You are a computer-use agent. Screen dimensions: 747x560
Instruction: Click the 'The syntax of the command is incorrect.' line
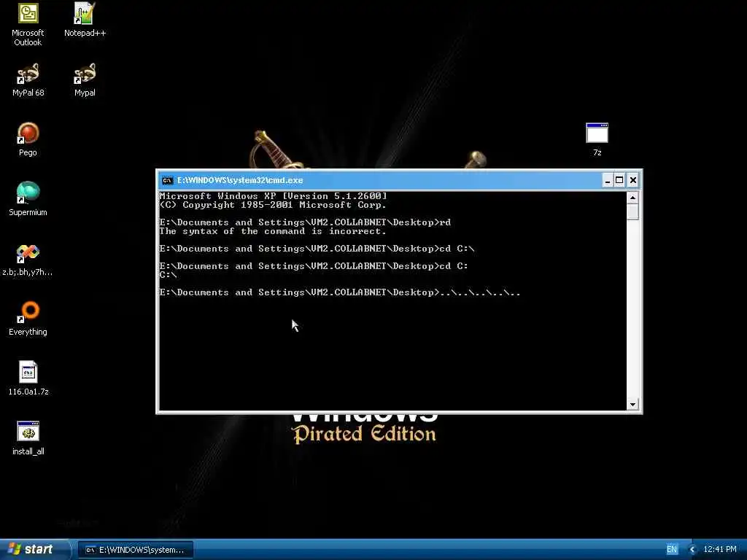point(273,231)
